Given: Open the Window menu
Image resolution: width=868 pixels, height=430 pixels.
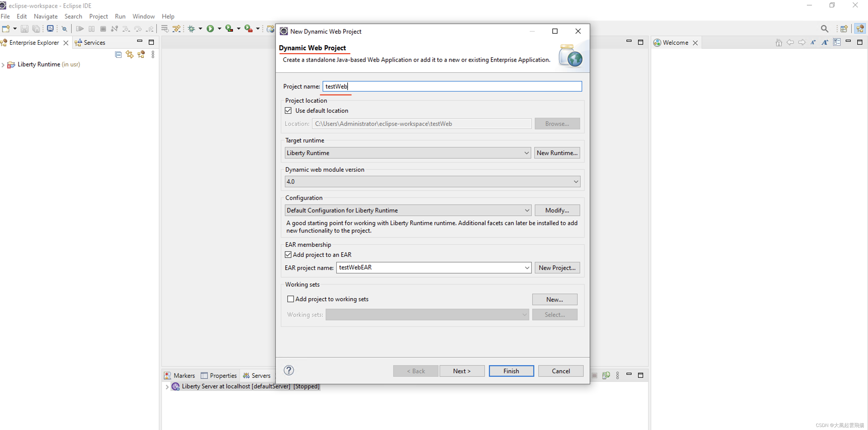Looking at the screenshot, I should click(x=143, y=16).
